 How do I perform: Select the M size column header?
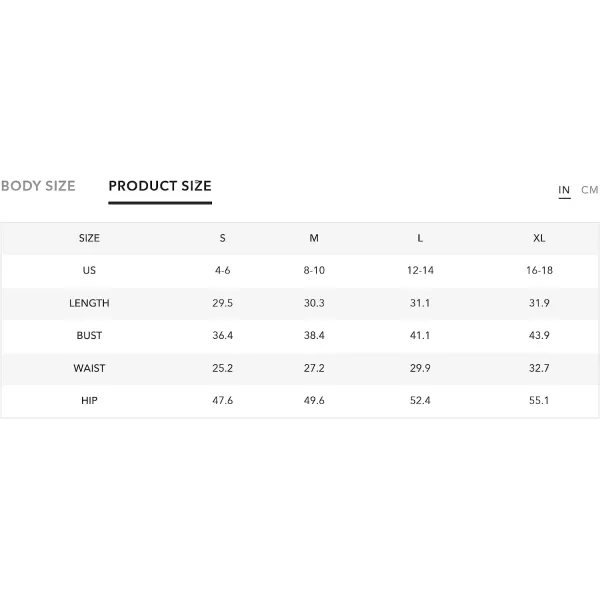click(314, 238)
